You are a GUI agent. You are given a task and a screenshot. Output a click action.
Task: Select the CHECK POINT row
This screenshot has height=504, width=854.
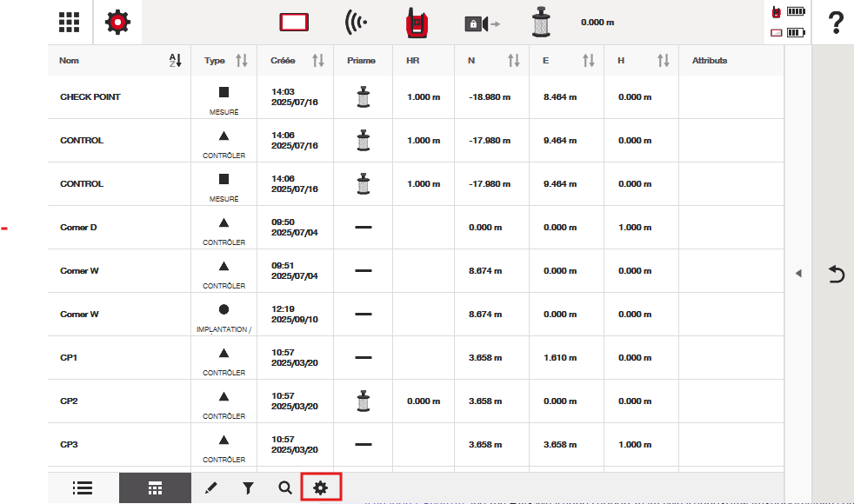(x=90, y=97)
